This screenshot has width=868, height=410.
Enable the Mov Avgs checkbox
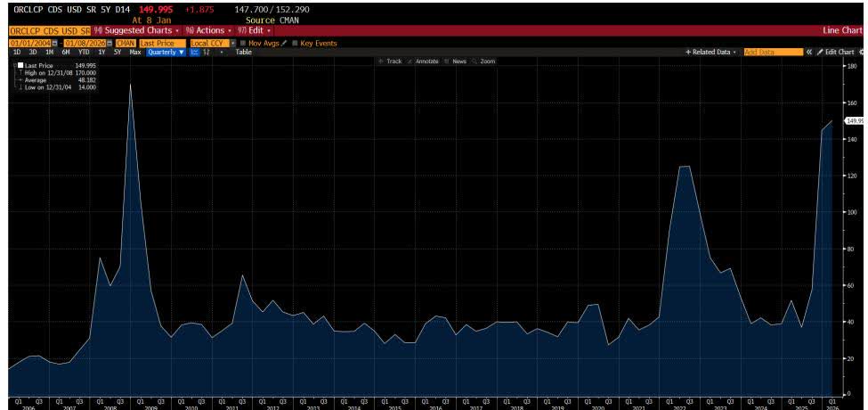click(242, 43)
